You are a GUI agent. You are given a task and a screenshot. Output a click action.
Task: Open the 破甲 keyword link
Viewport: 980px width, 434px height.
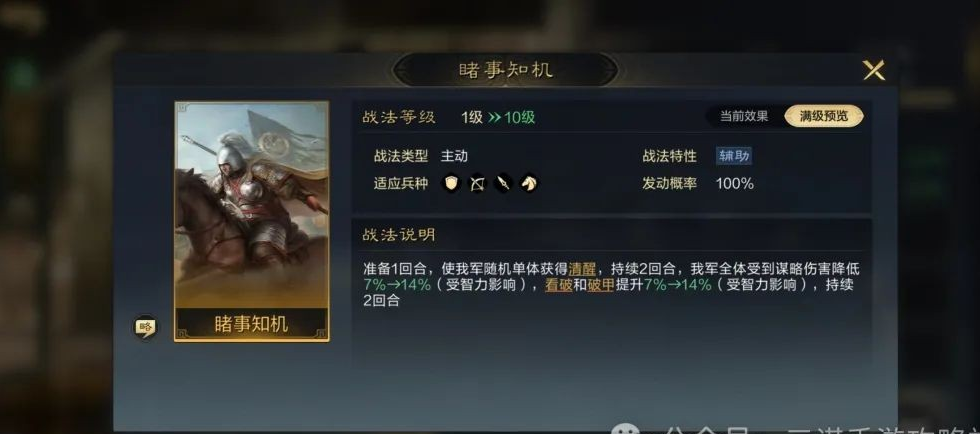[x=601, y=285]
